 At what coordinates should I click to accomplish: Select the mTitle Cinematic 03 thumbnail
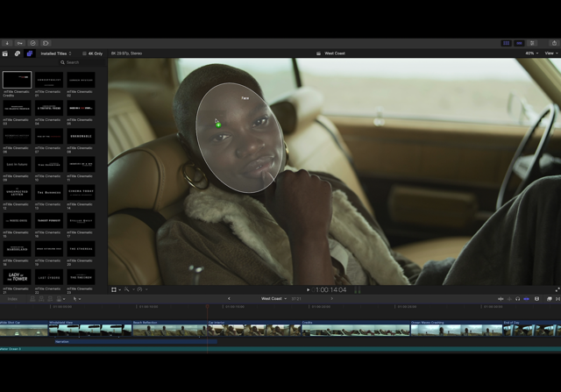[18, 108]
